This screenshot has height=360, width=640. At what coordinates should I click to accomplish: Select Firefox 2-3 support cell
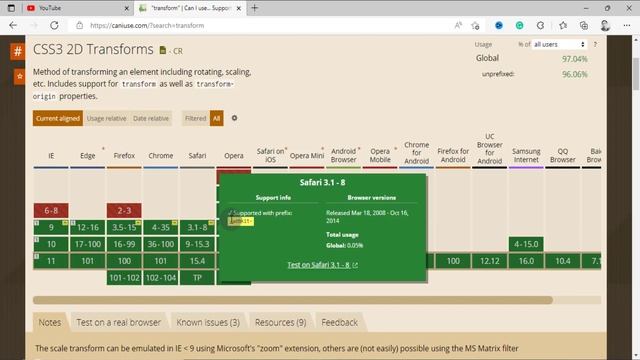tap(124, 211)
